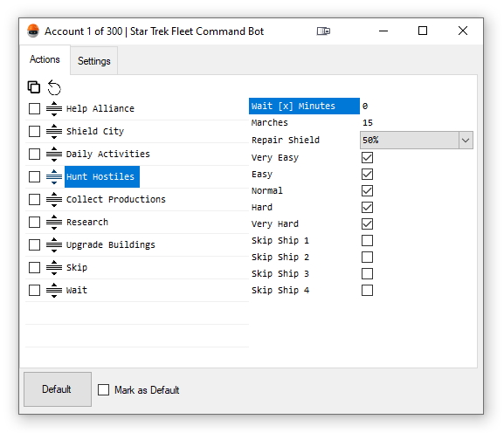Switch to the Settings tab

[93, 61]
